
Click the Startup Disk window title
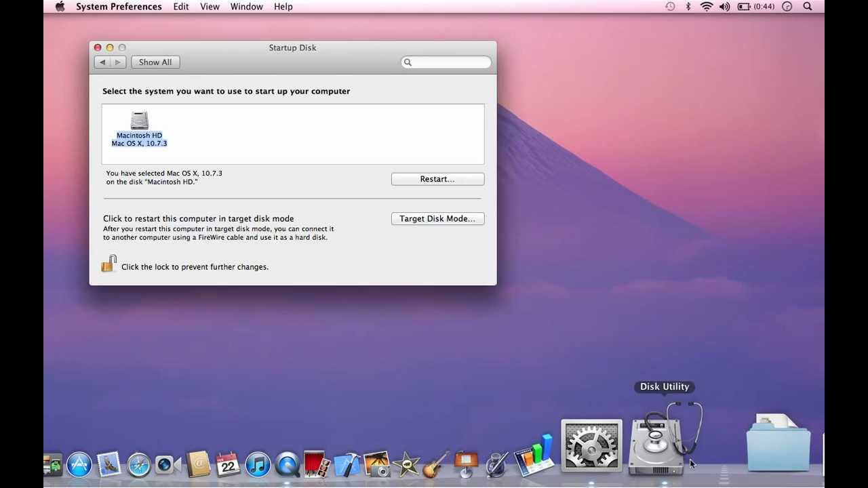pyautogui.click(x=292, y=47)
